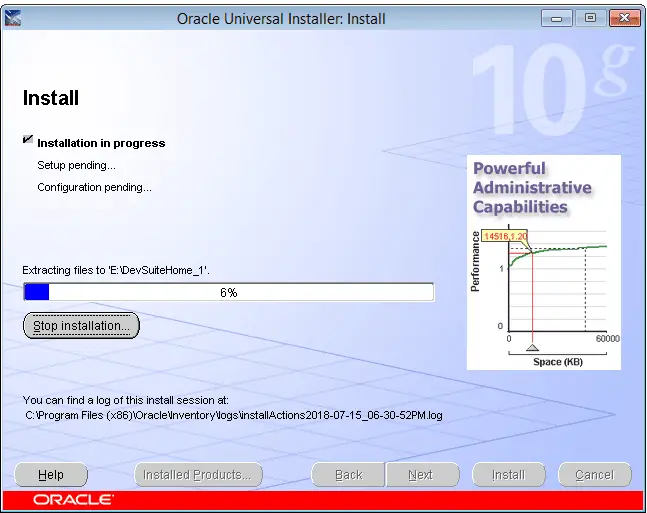Image resolution: width=647 pixels, height=513 pixels.
Task: Click the 'Setup pending...' text
Action: 76,165
